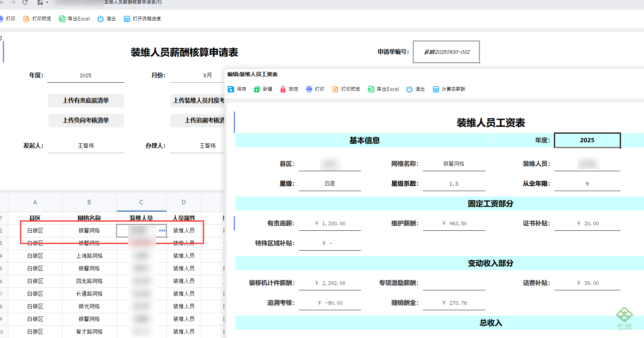The width and height of the screenshot is (644, 338).
Task: Click 星级系数 value 1.3
Action: [454, 184]
